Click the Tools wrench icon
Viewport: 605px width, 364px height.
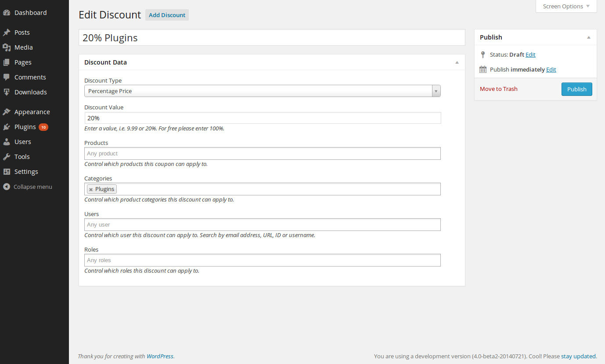(7, 157)
